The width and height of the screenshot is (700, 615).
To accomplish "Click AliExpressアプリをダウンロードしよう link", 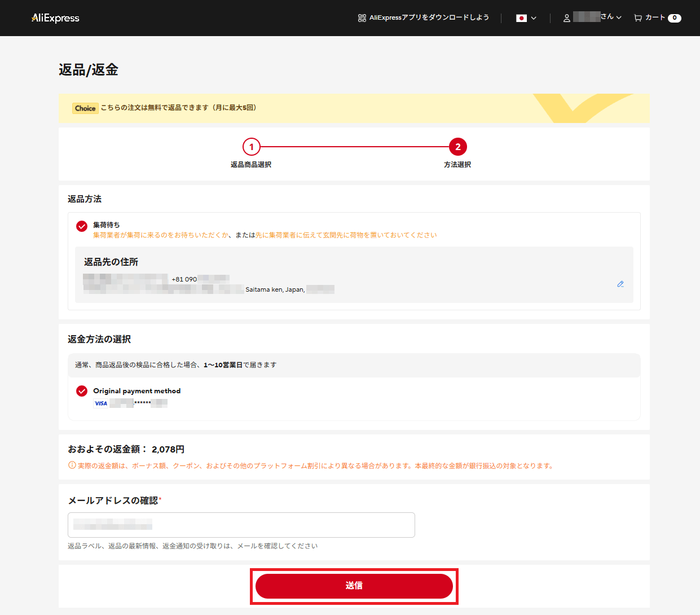I will point(429,18).
